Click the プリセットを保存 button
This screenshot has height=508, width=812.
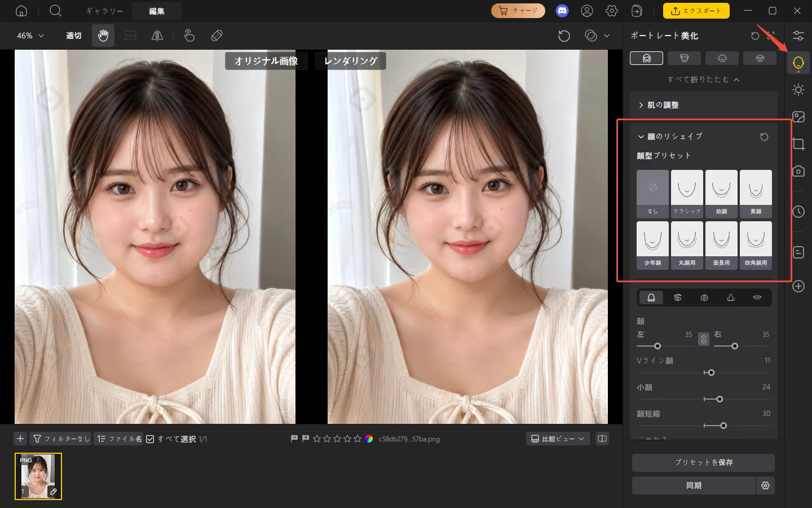tap(703, 462)
